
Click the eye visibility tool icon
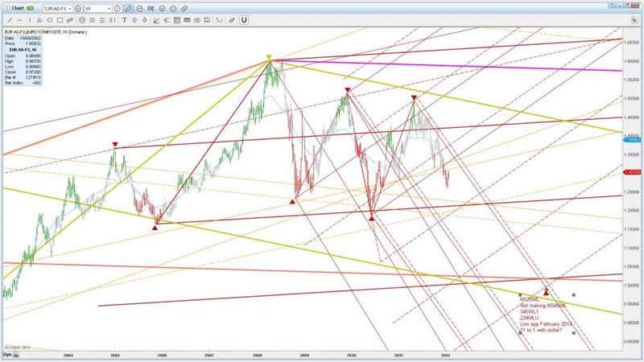[x=197, y=20]
